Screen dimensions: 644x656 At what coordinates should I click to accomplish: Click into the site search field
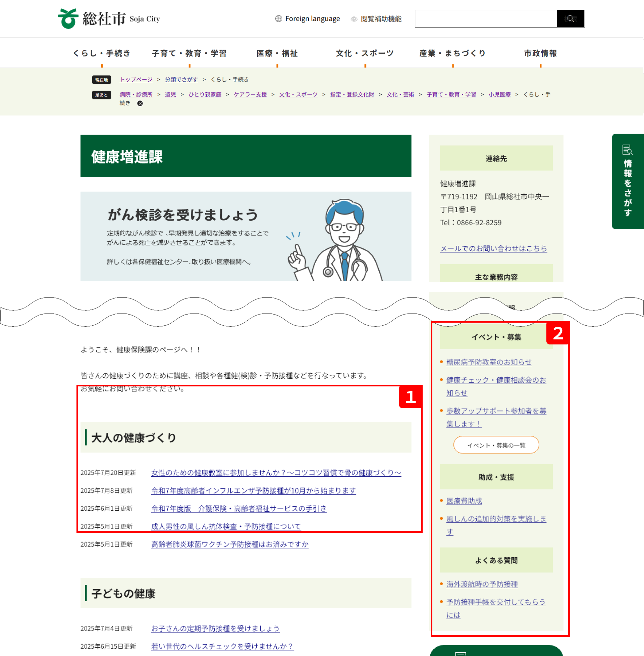click(x=486, y=18)
